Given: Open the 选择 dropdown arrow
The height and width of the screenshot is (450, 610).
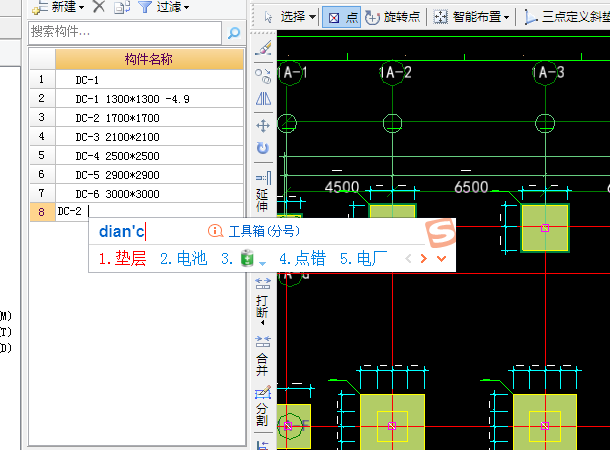Looking at the screenshot, I should click(312, 17).
